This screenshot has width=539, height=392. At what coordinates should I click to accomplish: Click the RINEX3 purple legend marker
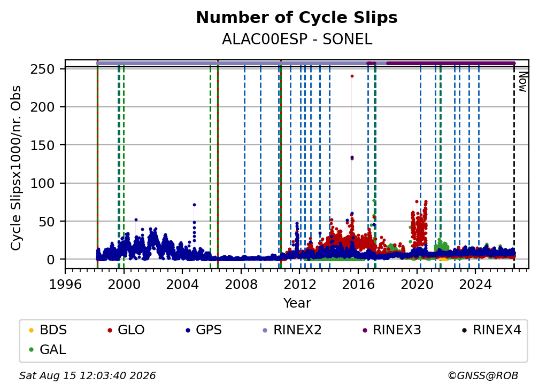click(365, 330)
